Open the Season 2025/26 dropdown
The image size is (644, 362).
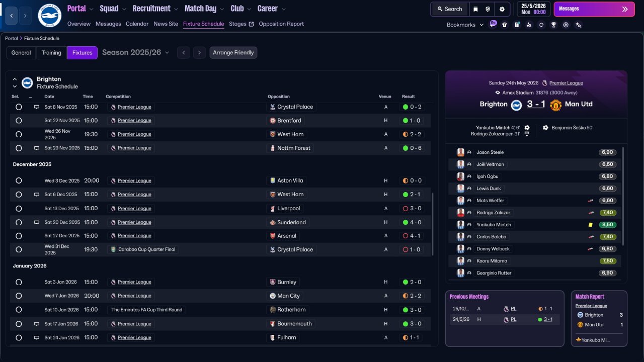pyautogui.click(x=136, y=53)
